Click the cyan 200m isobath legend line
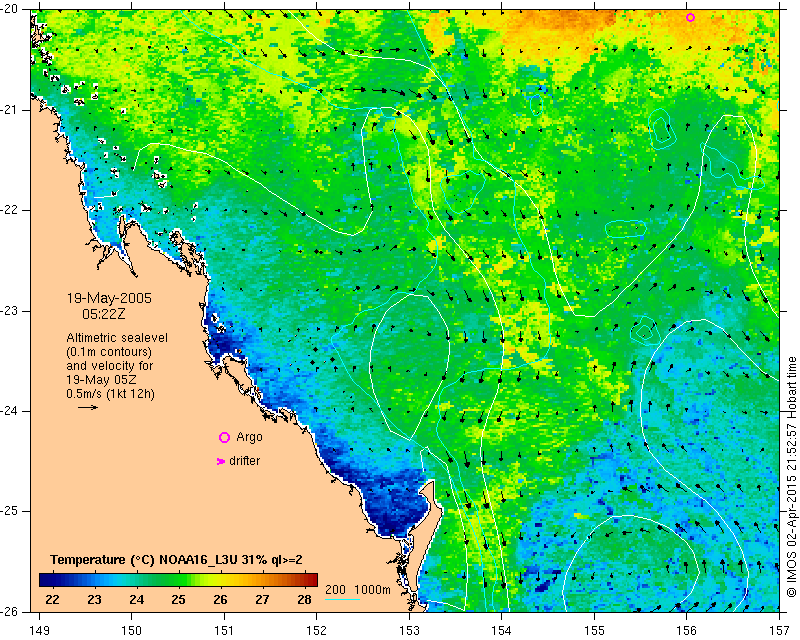 point(343,598)
